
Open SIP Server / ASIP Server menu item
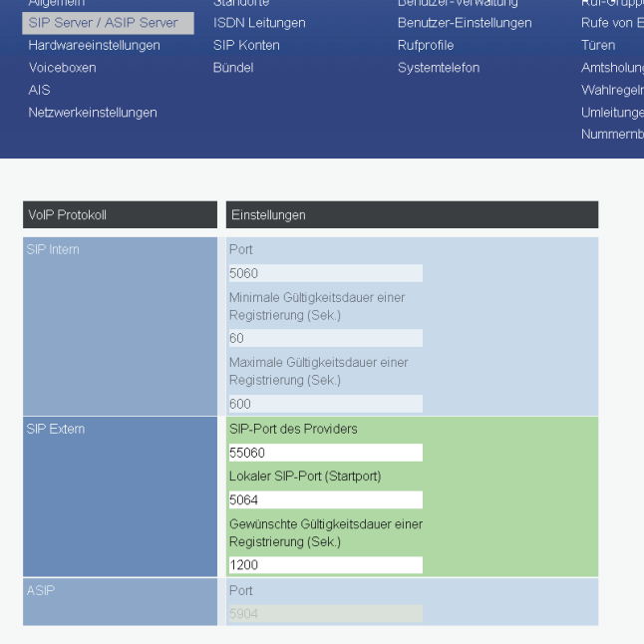coord(104,23)
